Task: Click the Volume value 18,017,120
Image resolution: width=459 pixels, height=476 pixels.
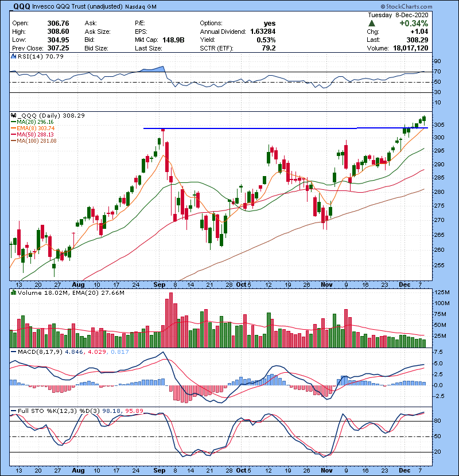Action: 411,48
